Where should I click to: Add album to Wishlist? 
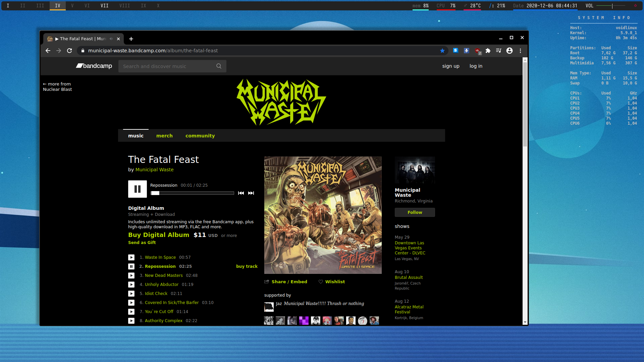332,282
